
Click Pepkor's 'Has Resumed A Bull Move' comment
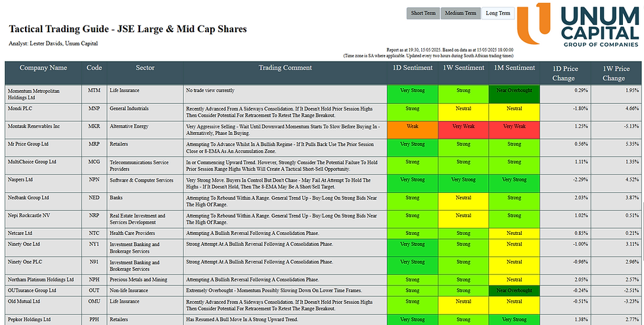[242, 319]
